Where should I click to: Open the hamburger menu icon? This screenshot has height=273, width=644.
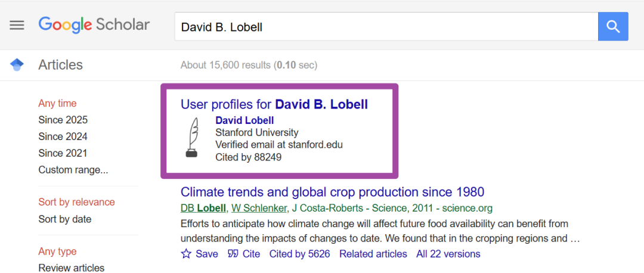[17, 26]
